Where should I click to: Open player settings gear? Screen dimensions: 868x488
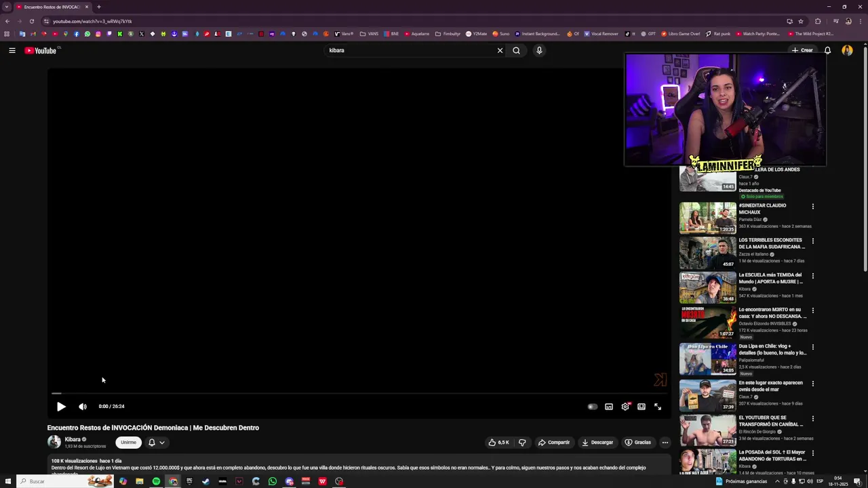tap(625, 407)
